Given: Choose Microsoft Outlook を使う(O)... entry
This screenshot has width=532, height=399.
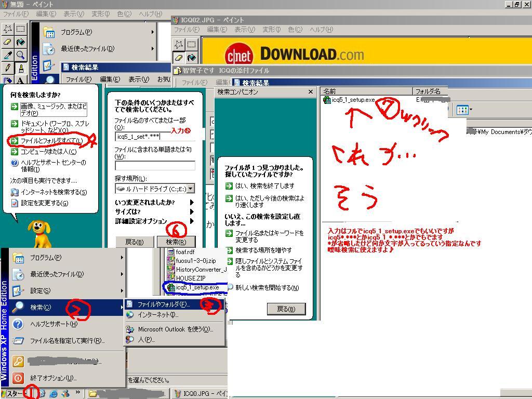Looking at the screenshot, I should pos(175,329).
